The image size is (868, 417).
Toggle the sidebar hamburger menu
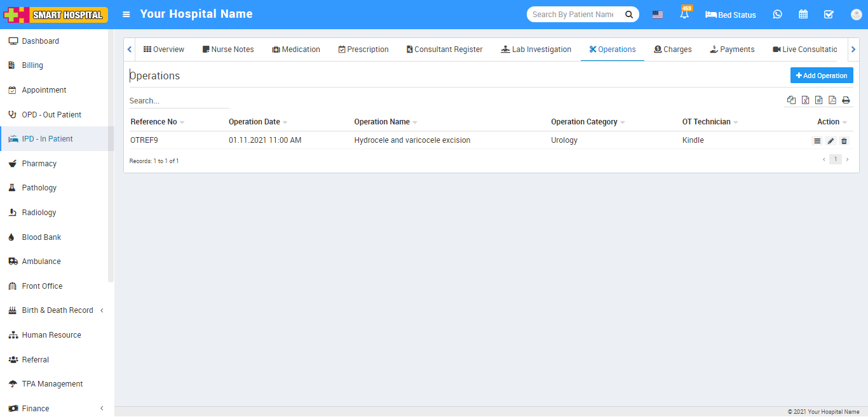pyautogui.click(x=126, y=15)
